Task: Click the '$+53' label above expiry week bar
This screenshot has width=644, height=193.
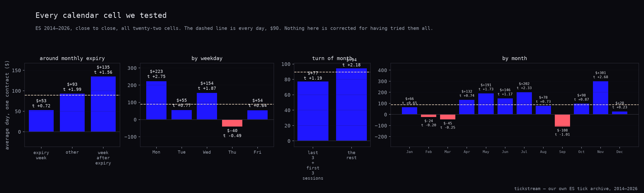Action: [x=41, y=101]
